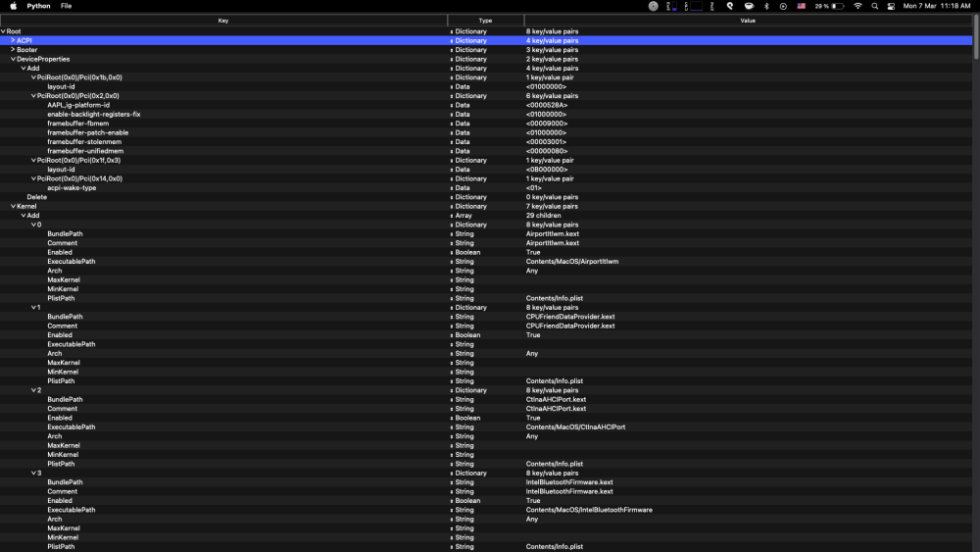Click value <0000528A>
Screen dimensions: 980x552
pos(547,105)
